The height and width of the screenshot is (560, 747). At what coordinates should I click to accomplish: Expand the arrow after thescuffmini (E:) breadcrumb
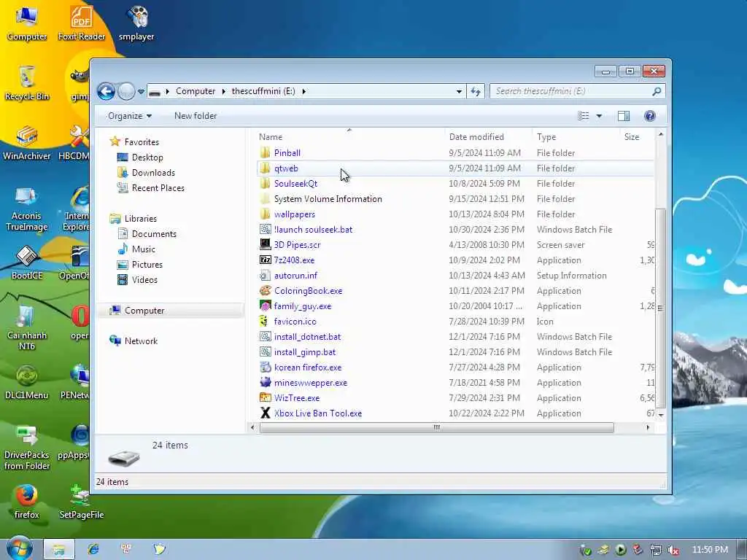(303, 91)
